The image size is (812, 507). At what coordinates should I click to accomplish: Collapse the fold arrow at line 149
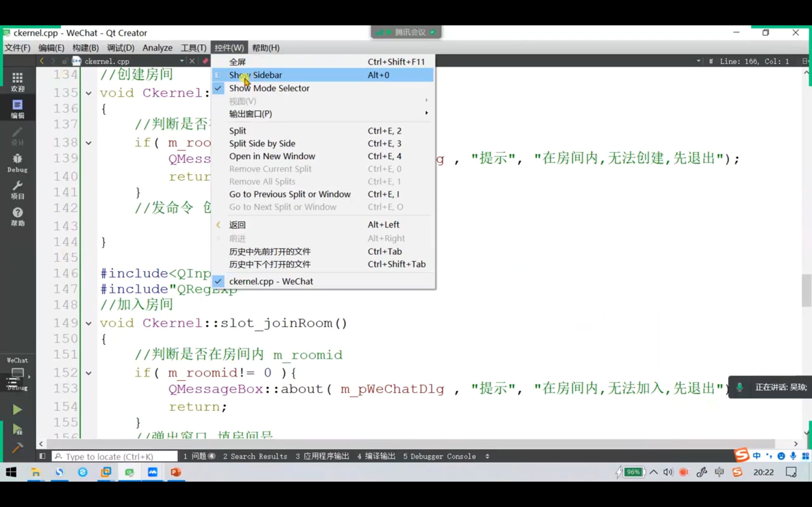point(88,324)
